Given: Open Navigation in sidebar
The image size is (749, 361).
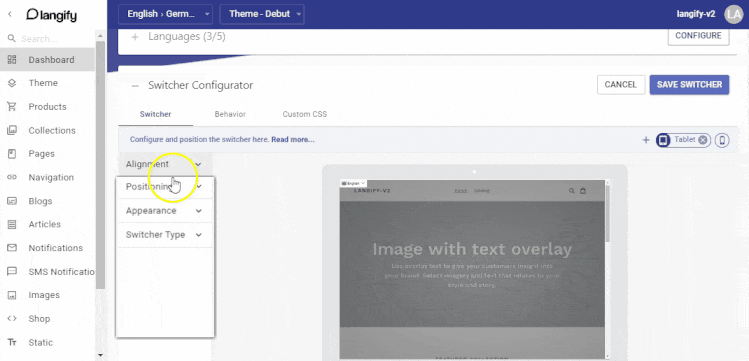Looking at the screenshot, I should [51, 177].
